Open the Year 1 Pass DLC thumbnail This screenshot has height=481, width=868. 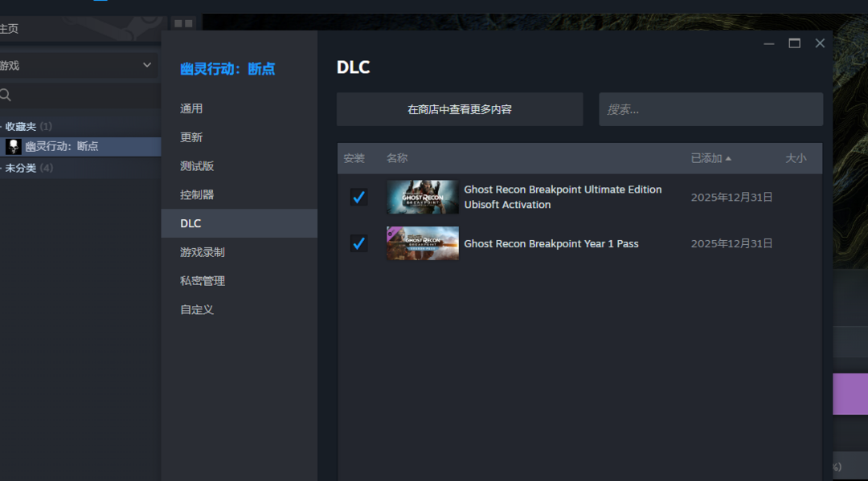[423, 243]
